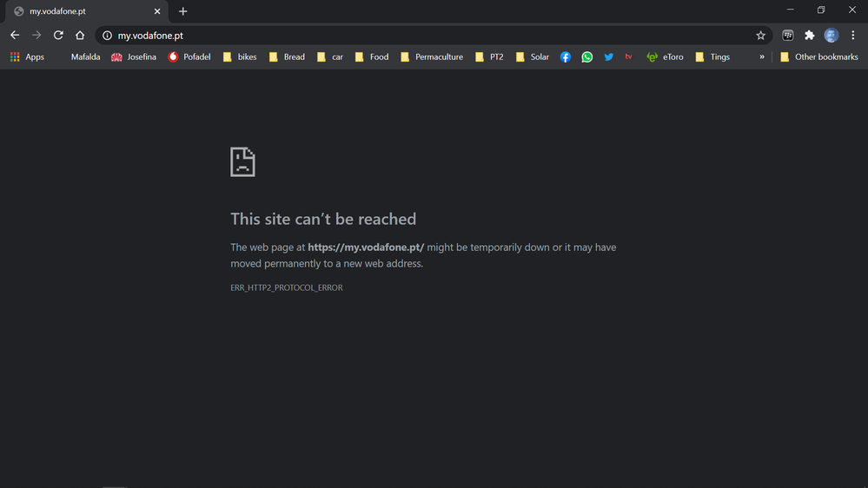
Task: Close the my.vodafone.pt tab
Action: coord(157,11)
